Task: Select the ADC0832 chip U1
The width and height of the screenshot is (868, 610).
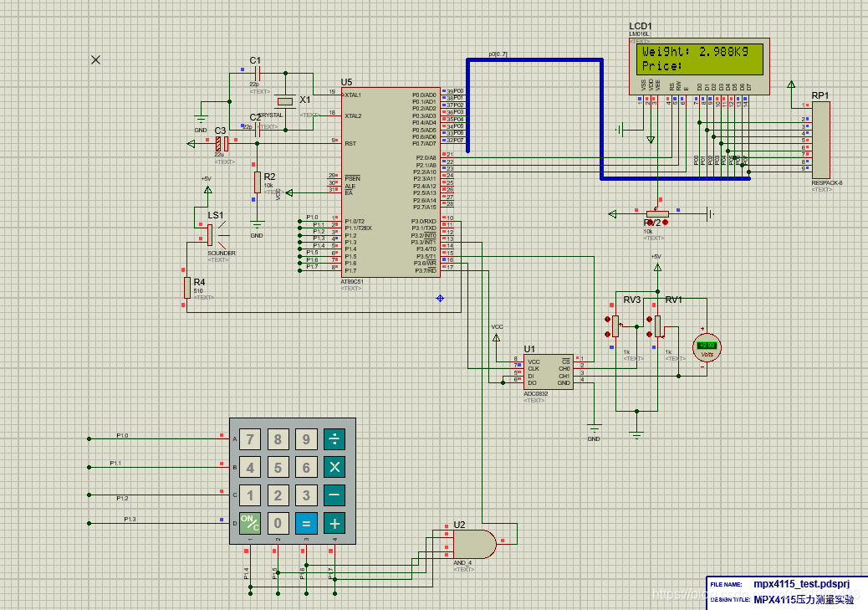Action: (549, 372)
